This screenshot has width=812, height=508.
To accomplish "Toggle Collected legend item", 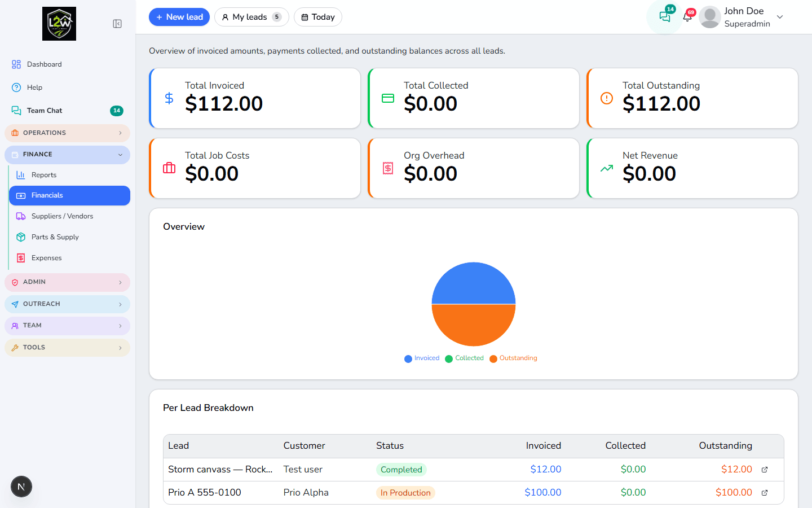I will point(464,358).
